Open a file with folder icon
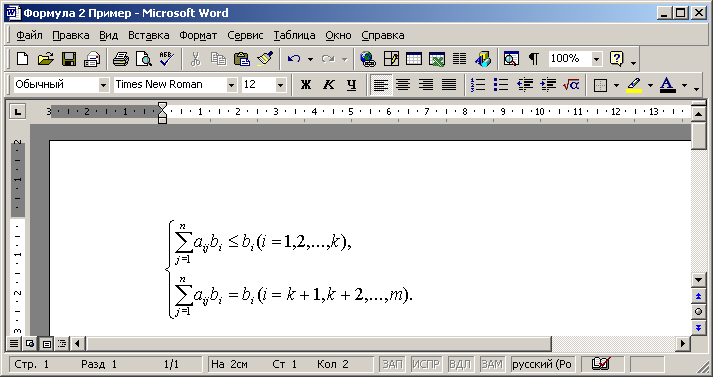 coord(45,59)
